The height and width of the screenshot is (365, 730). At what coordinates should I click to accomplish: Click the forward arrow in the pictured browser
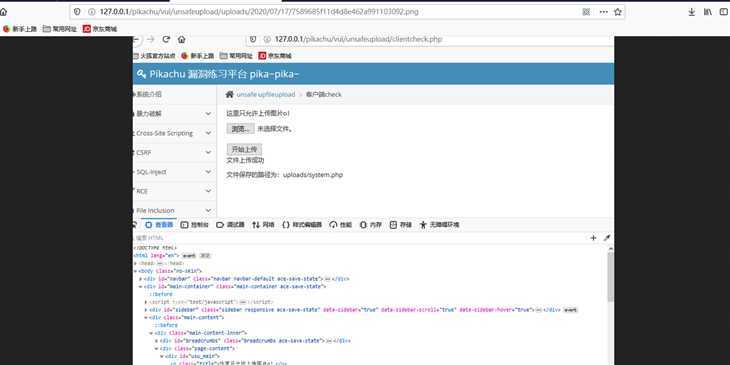click(150, 40)
